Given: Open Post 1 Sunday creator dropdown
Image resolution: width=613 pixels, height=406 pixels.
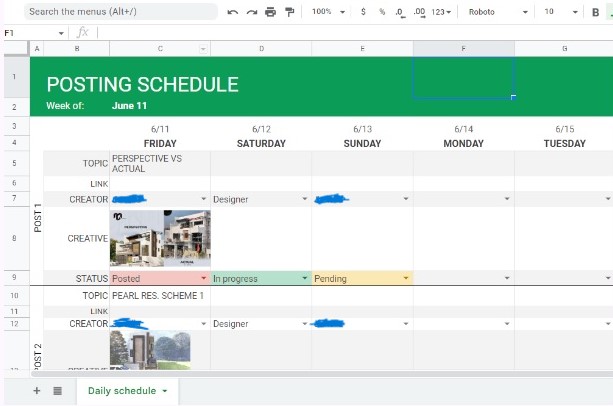Looking at the screenshot, I should [x=406, y=199].
